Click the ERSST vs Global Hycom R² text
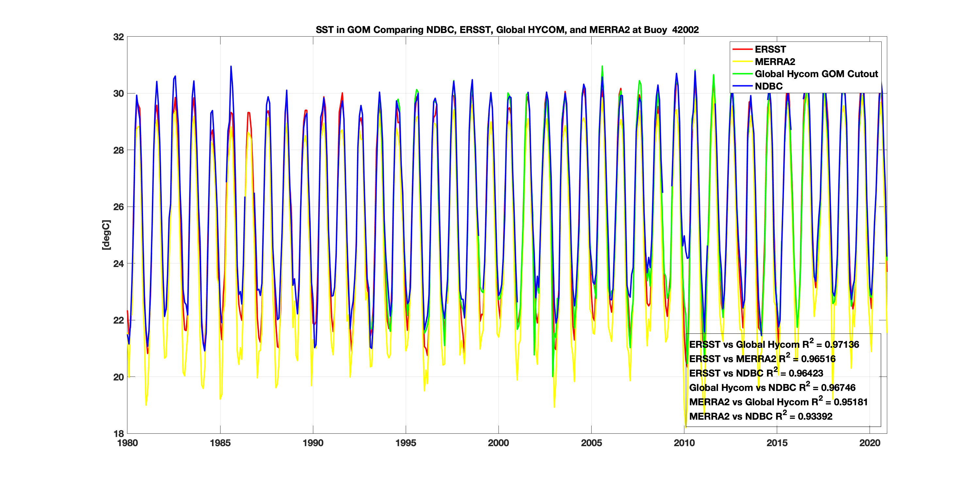This screenshot has width=980, height=487. tap(774, 344)
